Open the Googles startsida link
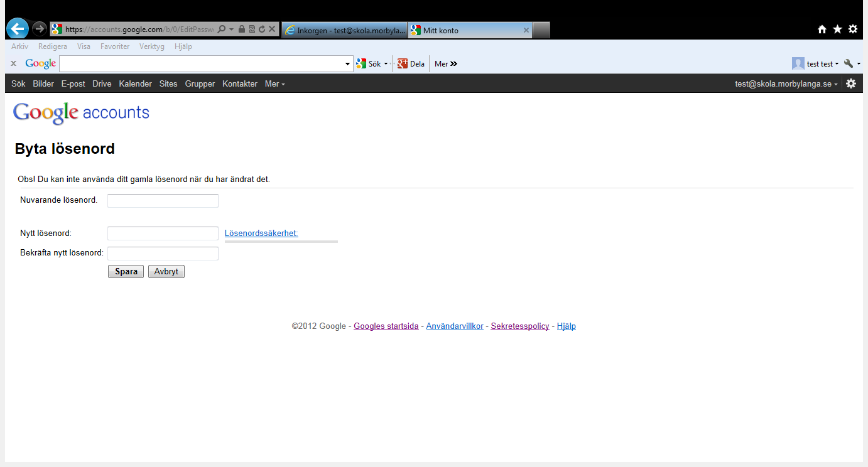 click(386, 326)
